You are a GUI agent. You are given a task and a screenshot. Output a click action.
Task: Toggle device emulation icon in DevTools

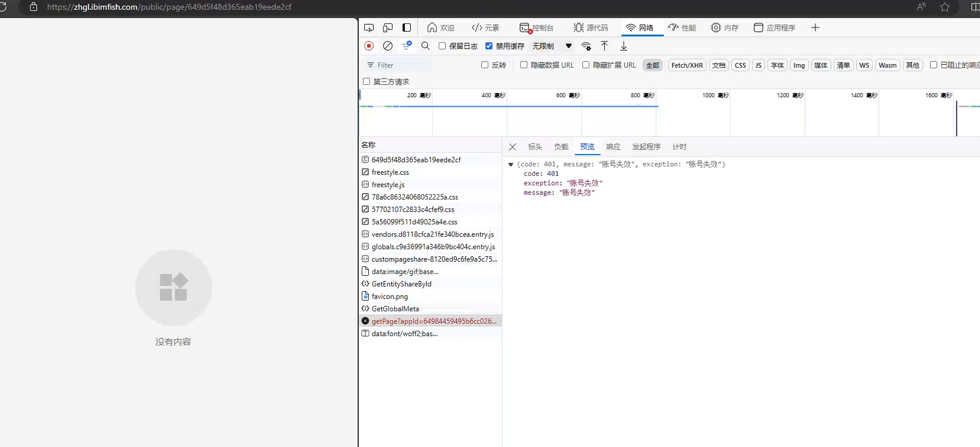(388, 28)
